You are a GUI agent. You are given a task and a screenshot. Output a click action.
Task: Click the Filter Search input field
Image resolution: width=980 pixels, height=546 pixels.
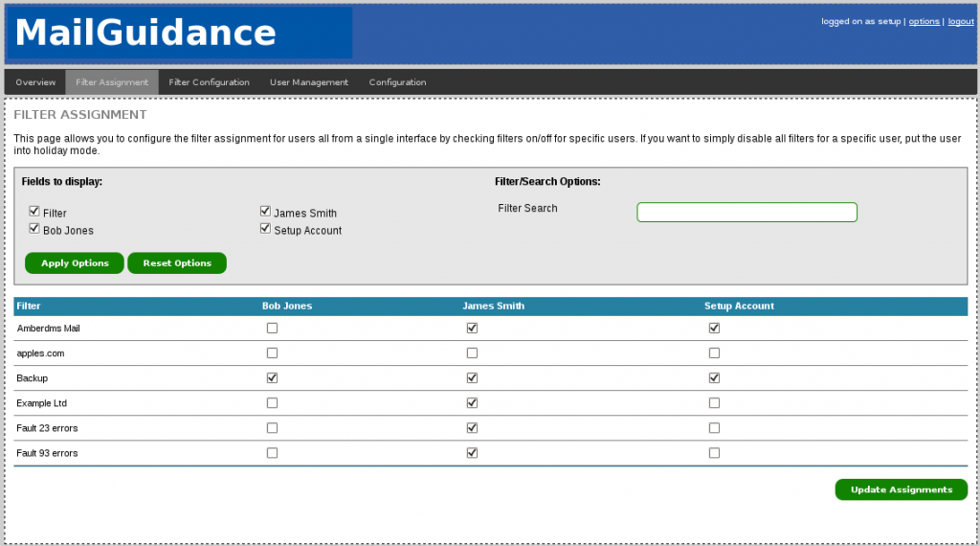(746, 213)
